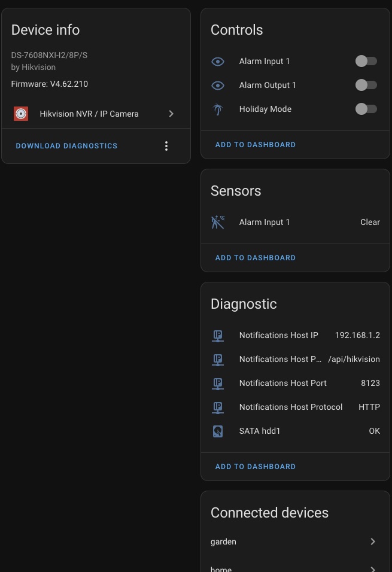The image size is (392, 572).
Task: Select the Notifications Host Protocol entry
Action: point(295,407)
